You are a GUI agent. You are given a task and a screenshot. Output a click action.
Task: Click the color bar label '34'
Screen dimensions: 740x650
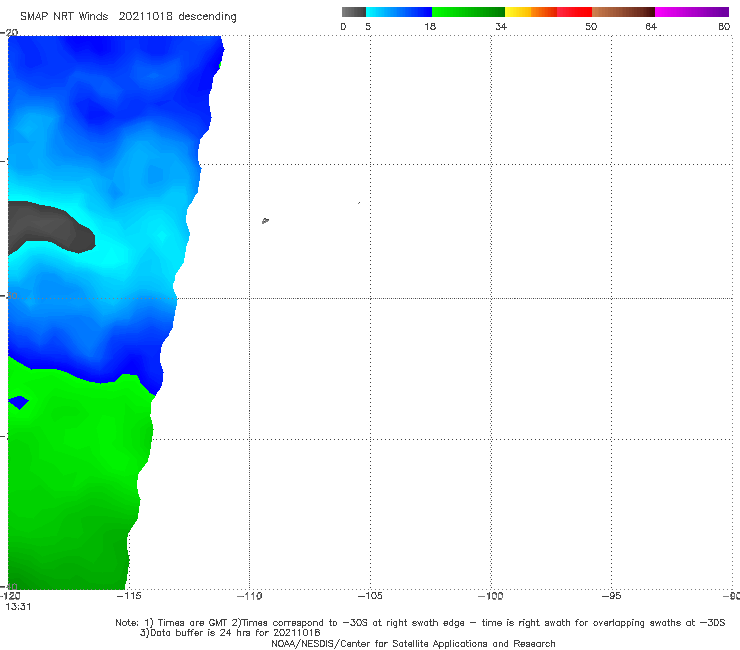click(x=501, y=26)
